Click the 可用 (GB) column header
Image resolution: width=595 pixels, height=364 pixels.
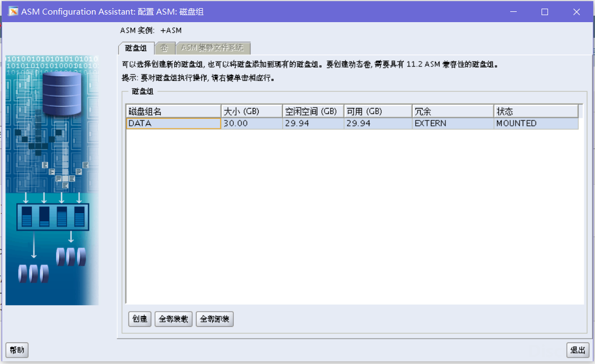(x=378, y=111)
